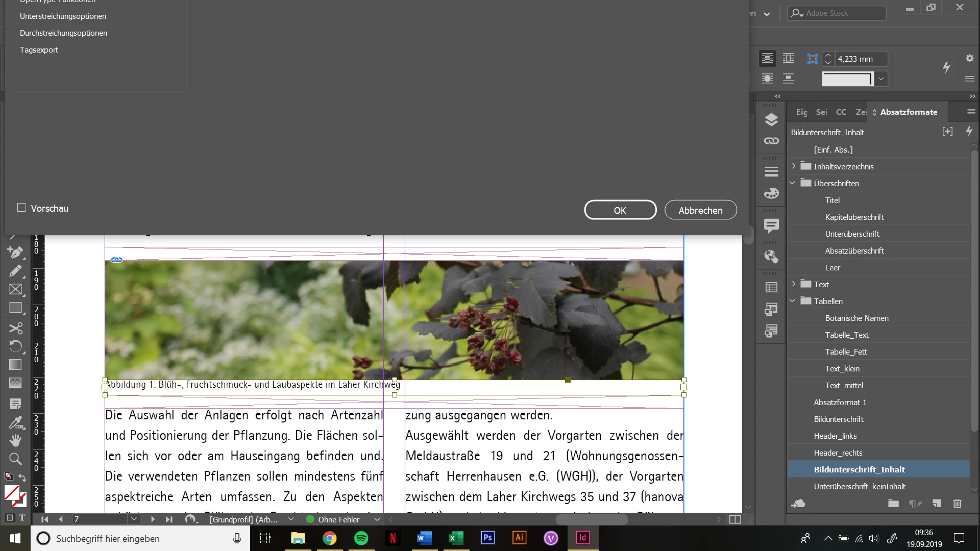980x551 pixels.
Task: Open the stroke style dropdown arrow
Action: pos(881,79)
